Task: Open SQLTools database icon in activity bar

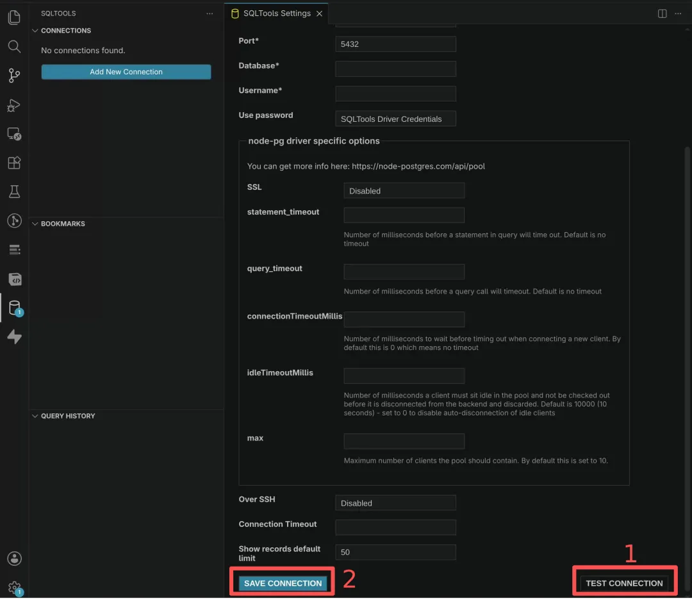Action: [x=15, y=308]
